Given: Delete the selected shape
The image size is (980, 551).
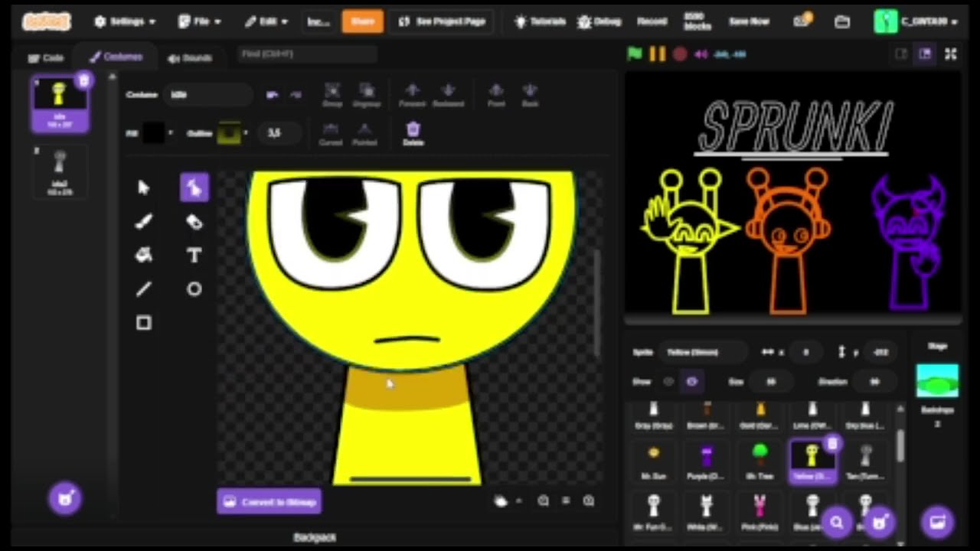Looking at the screenshot, I should (x=413, y=133).
